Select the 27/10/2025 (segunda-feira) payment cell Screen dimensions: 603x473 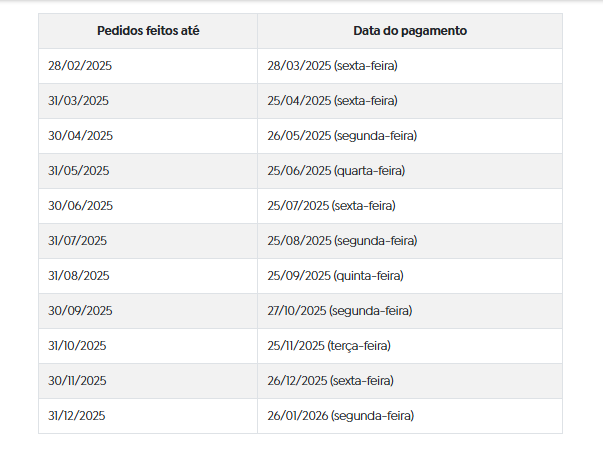click(410, 311)
